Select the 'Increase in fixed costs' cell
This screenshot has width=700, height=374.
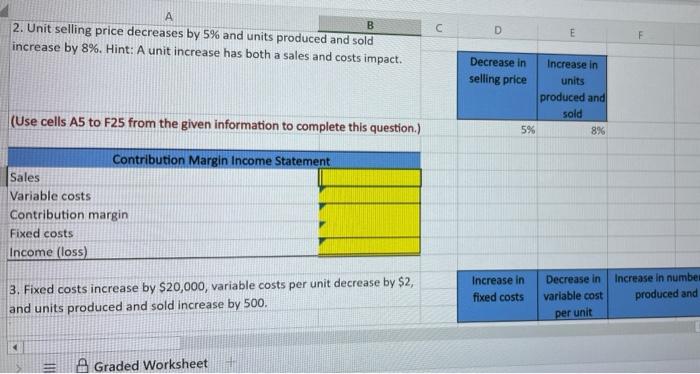(497, 295)
